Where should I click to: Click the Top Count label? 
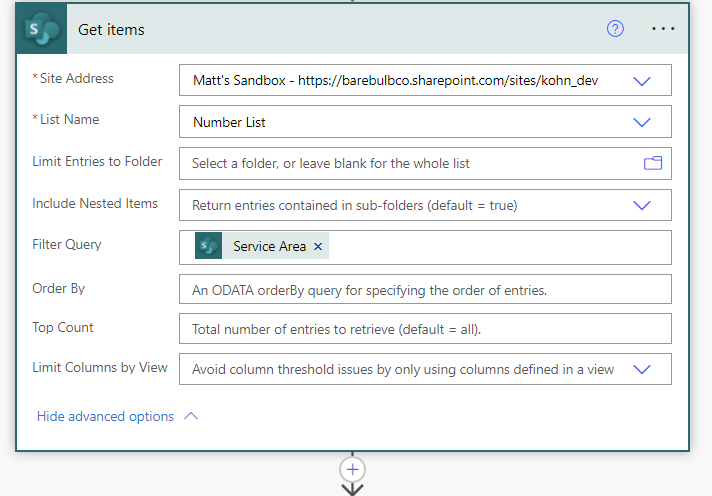tap(63, 327)
